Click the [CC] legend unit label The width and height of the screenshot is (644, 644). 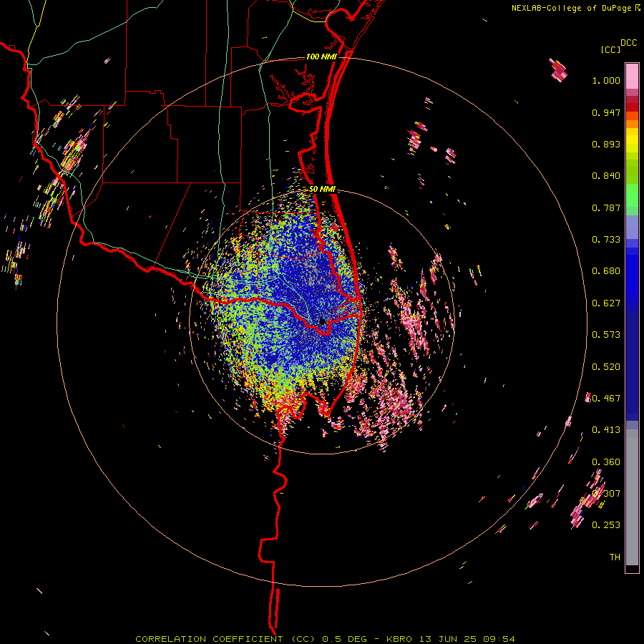610,49
